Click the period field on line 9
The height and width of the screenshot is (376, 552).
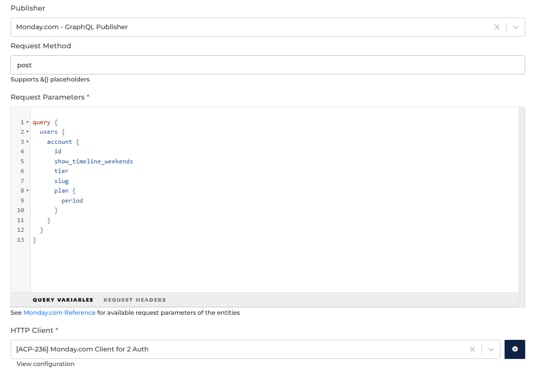click(x=72, y=200)
